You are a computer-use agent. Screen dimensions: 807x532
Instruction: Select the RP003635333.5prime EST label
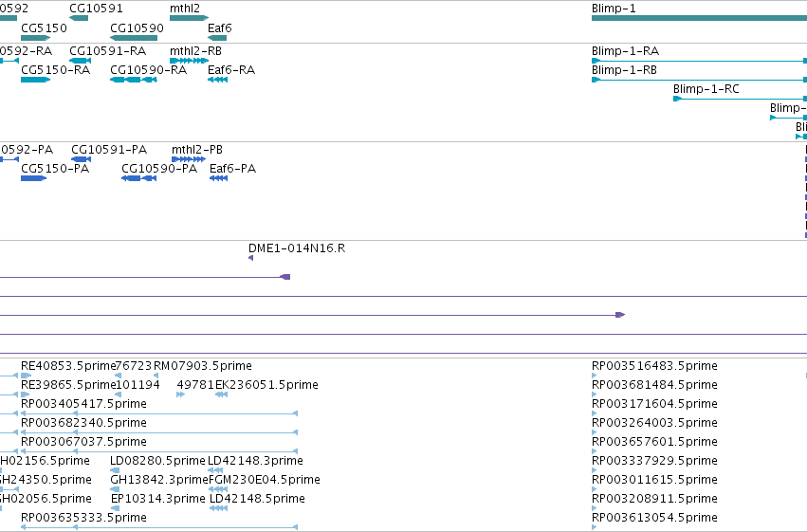click(x=83, y=518)
